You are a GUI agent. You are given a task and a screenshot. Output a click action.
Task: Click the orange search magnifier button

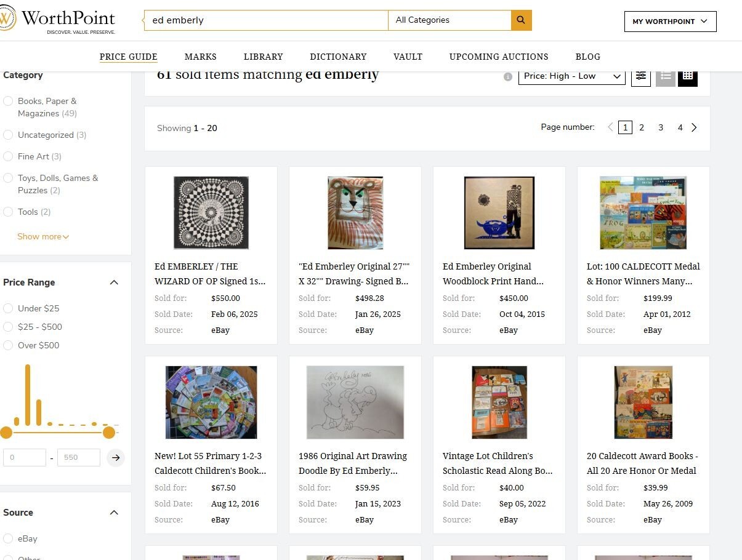[521, 20]
